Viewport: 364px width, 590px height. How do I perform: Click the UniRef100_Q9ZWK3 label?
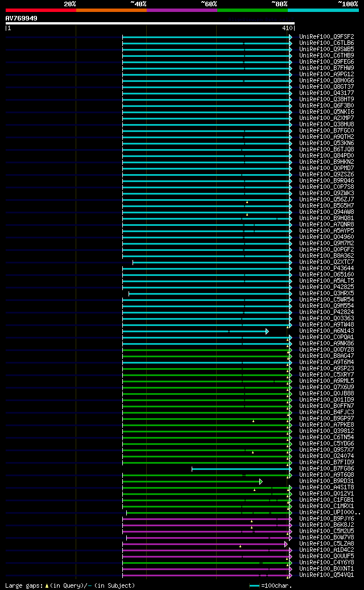click(326, 193)
